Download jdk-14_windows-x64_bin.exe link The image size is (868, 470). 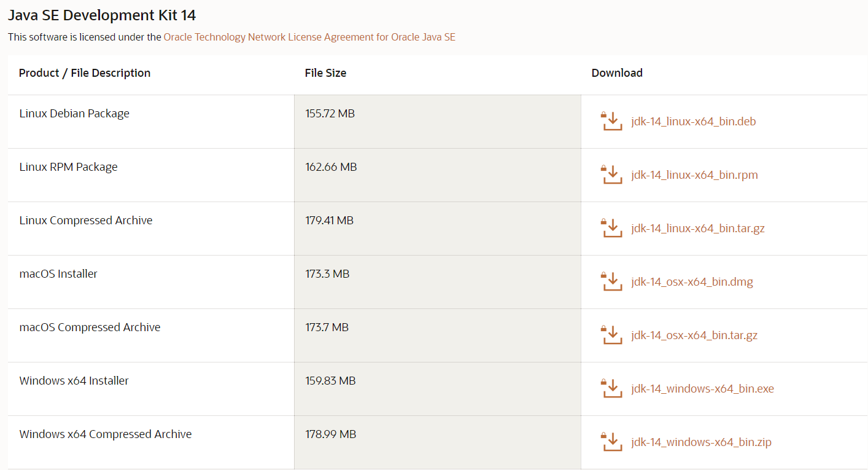[702, 389]
